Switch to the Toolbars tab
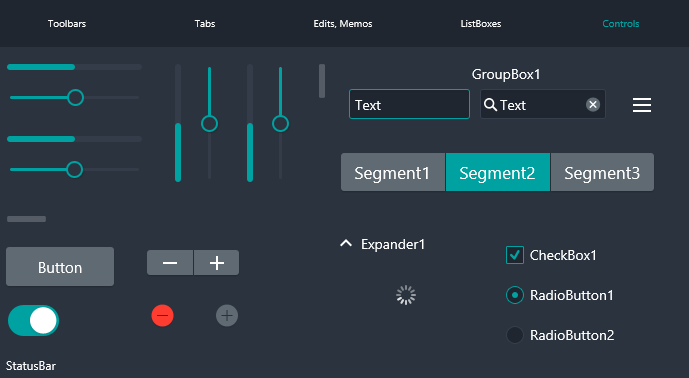This screenshot has height=378, width=689. coord(67,24)
